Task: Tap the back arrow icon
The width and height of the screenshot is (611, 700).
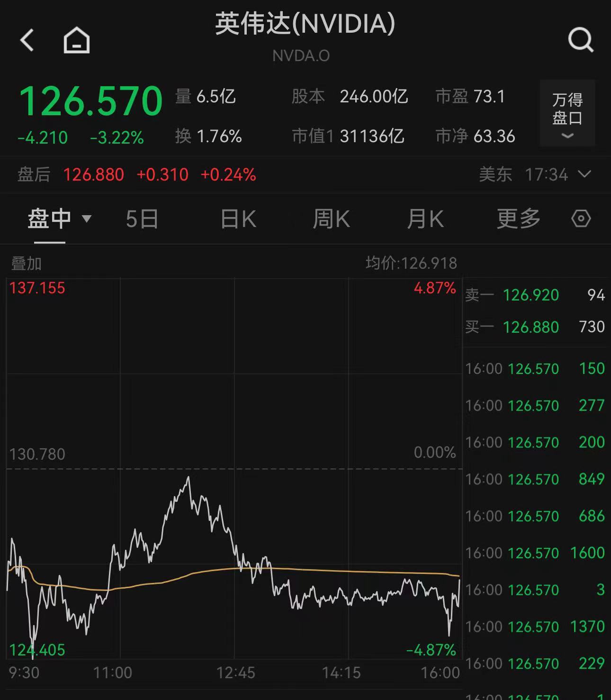Action: click(x=27, y=40)
